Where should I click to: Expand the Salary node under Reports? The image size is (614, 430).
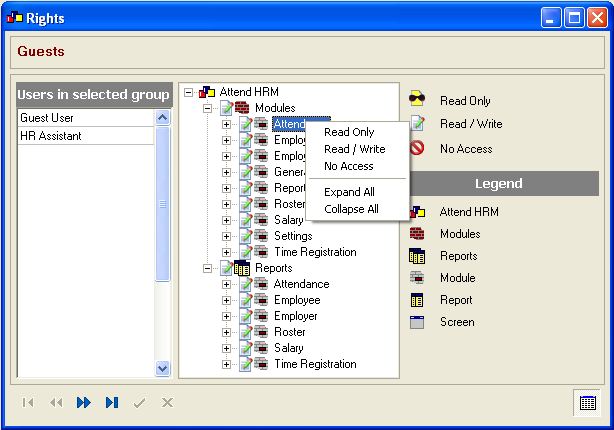(x=226, y=349)
